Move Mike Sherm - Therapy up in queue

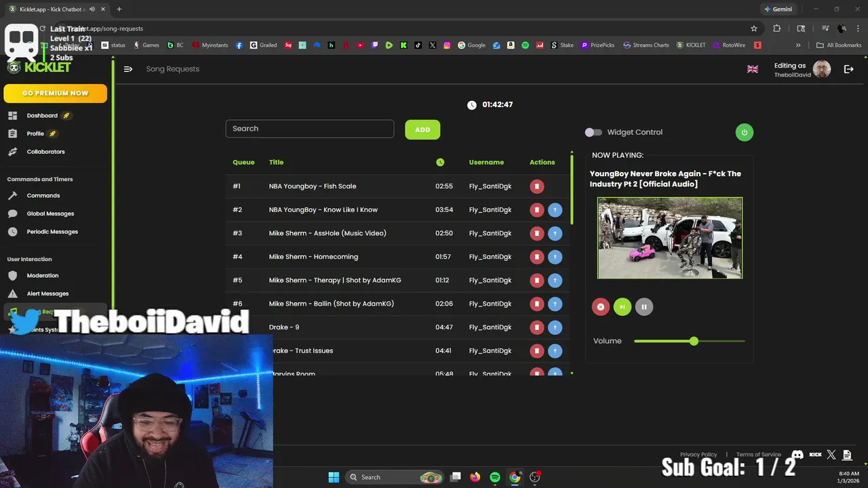(x=555, y=280)
